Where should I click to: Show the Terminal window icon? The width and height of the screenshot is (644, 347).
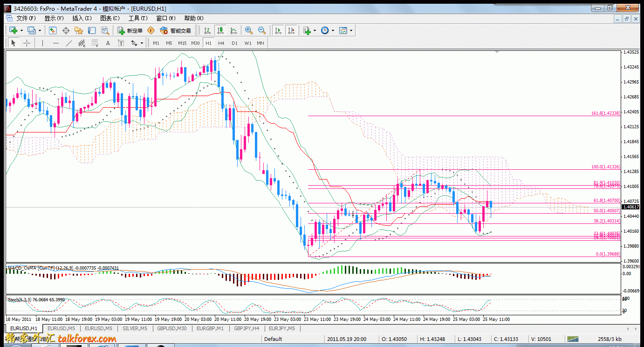tap(92, 30)
